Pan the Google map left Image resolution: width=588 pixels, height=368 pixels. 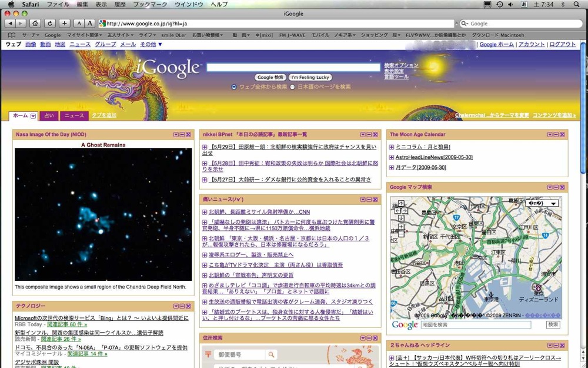[397, 211]
